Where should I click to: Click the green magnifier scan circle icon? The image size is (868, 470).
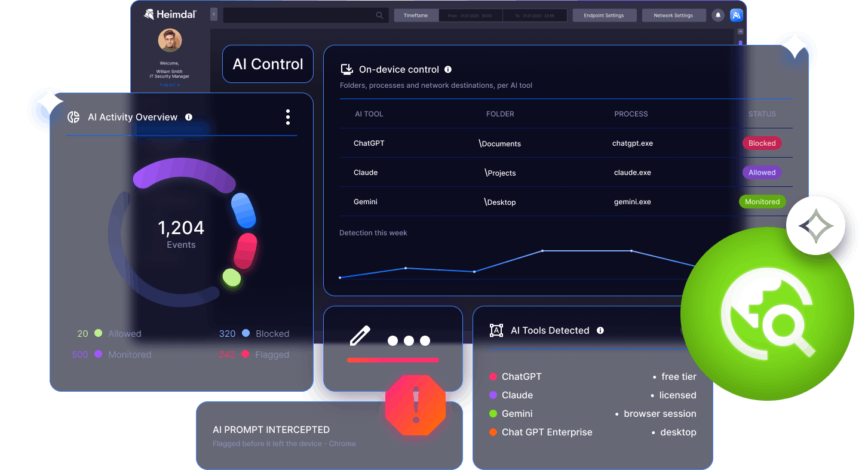coord(767,314)
